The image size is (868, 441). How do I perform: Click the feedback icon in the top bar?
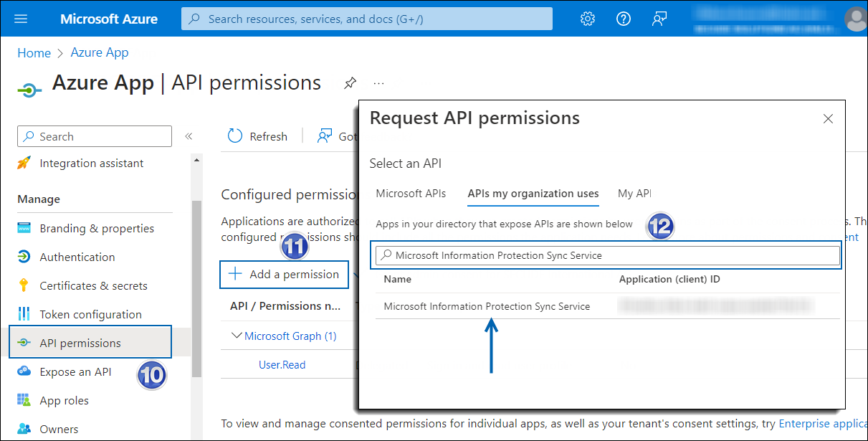659,19
